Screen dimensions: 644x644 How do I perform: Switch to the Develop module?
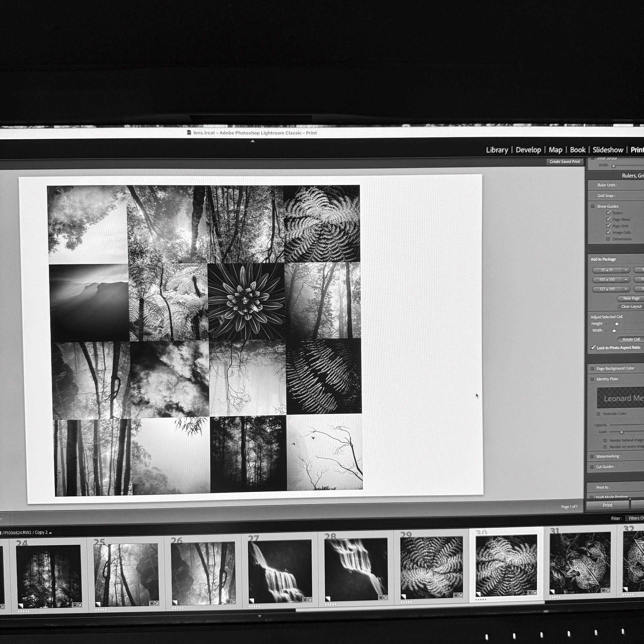click(x=528, y=150)
